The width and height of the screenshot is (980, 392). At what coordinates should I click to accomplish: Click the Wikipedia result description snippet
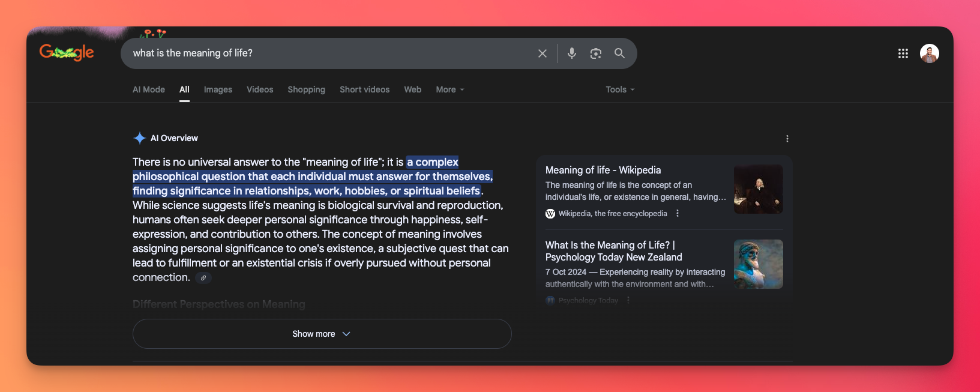[636, 191]
